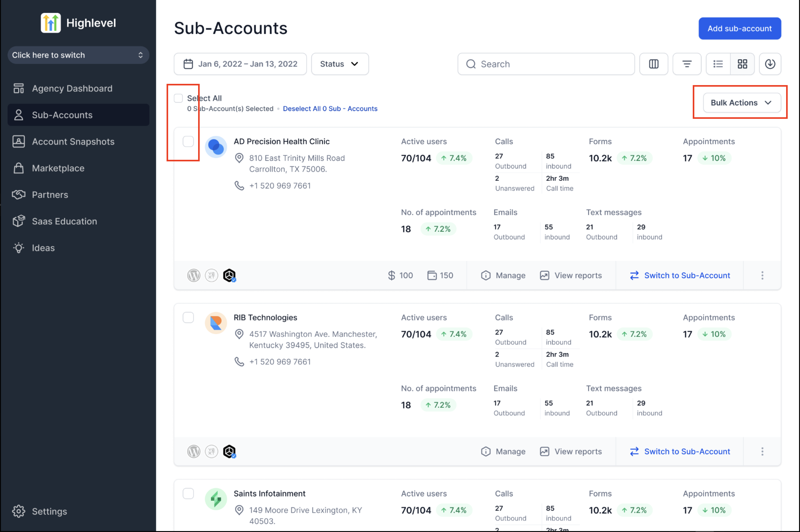Switch to list view icon
This screenshot has width=800, height=532.
pyautogui.click(x=718, y=64)
